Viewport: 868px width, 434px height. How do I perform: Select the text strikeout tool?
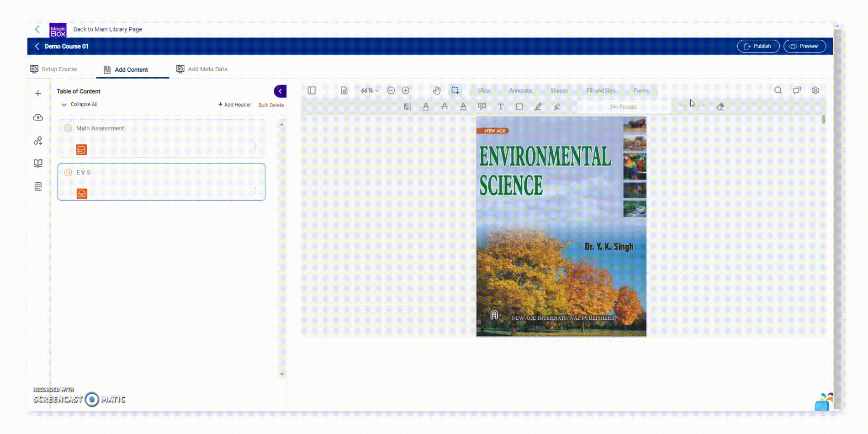coord(445,106)
